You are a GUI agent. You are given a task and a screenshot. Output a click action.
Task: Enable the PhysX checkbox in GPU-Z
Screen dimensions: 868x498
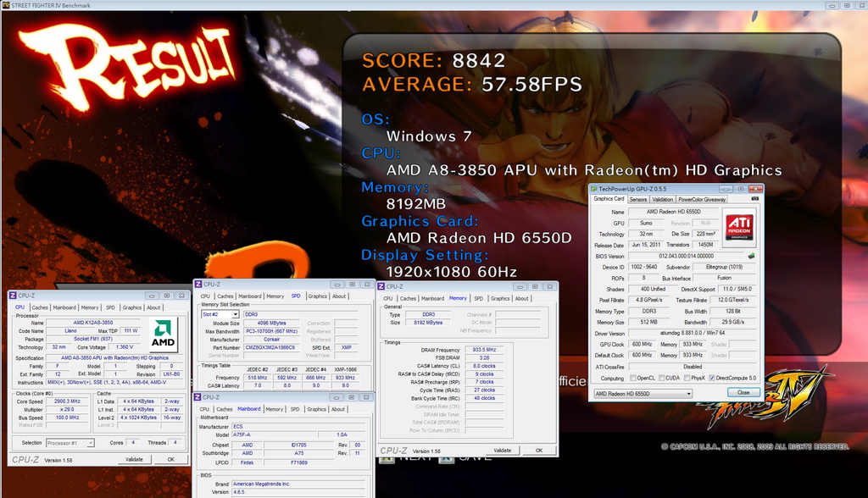click(687, 378)
